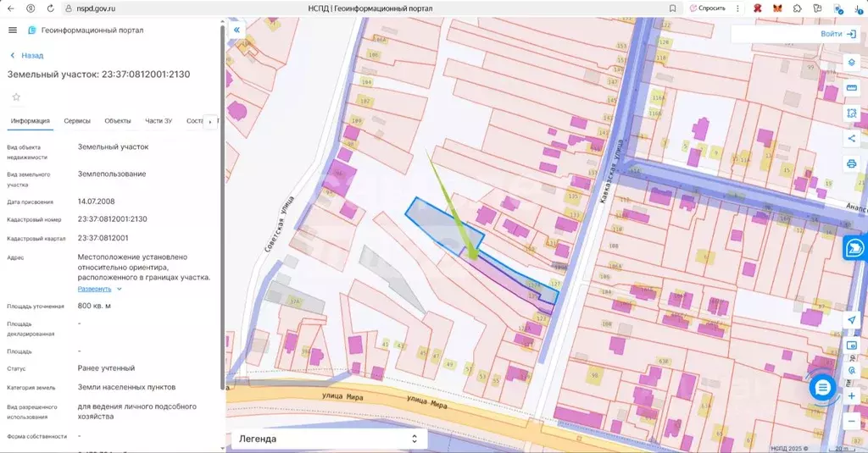Open the blue assistant widget on right edge
868x453 pixels.
click(855, 248)
